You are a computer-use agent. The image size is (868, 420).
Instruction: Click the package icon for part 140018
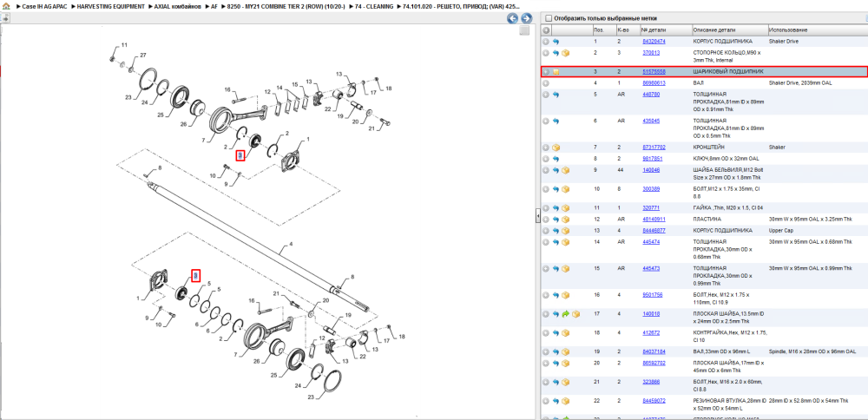[575, 314]
